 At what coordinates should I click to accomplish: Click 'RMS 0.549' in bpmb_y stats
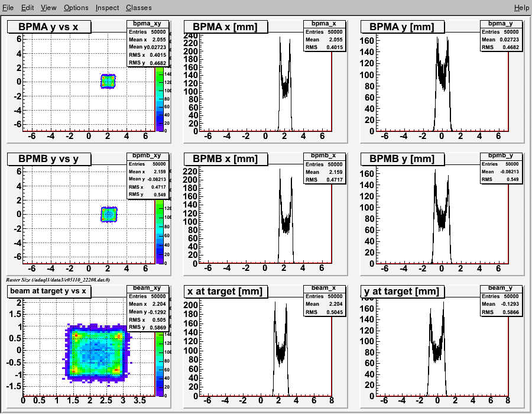click(501, 179)
